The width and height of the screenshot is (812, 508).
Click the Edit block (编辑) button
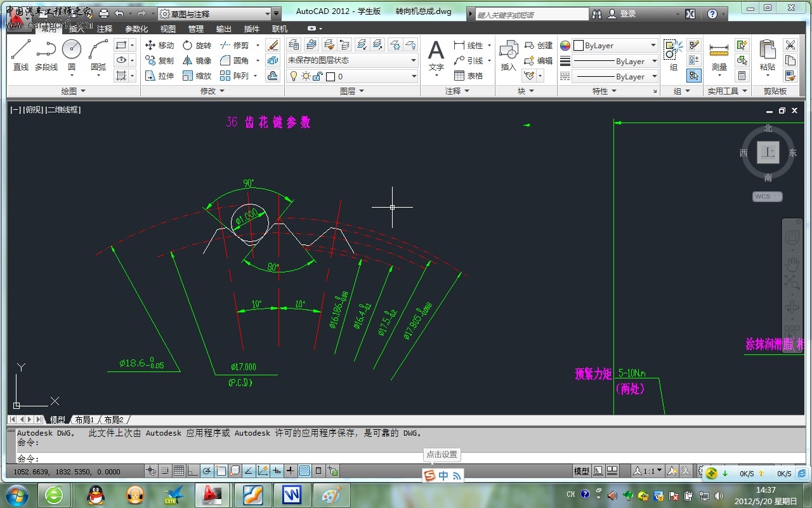[x=539, y=60]
